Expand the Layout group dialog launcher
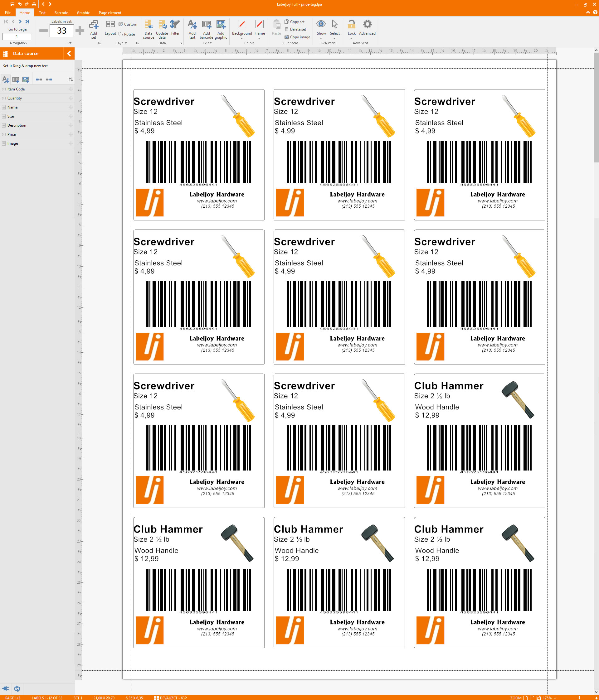 tap(137, 43)
